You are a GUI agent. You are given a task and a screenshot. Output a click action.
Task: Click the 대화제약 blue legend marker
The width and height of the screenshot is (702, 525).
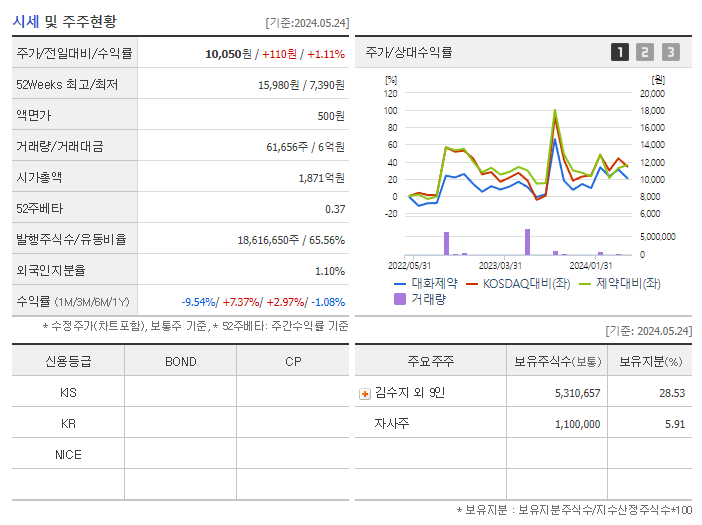tap(399, 284)
